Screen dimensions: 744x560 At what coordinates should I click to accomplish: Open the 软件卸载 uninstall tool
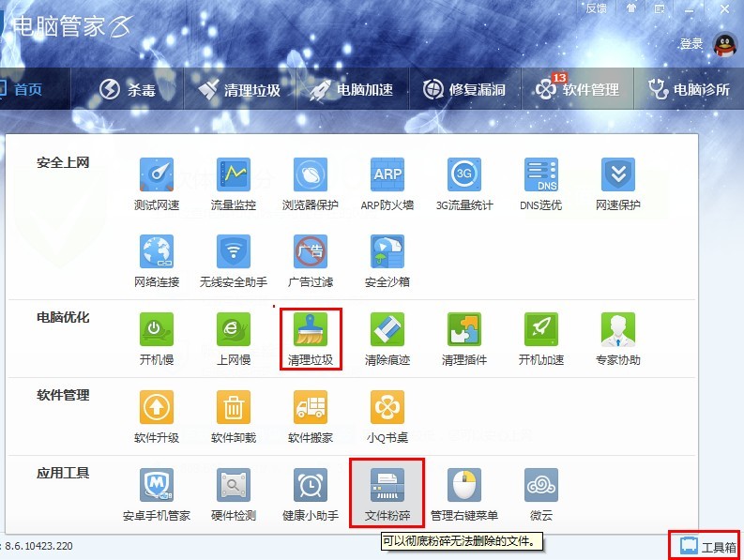234,416
